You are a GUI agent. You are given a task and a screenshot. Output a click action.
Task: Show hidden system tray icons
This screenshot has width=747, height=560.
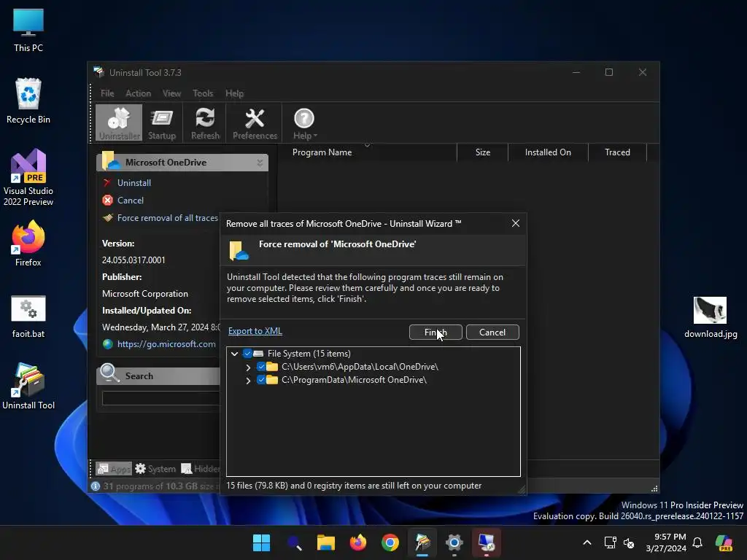click(587, 542)
